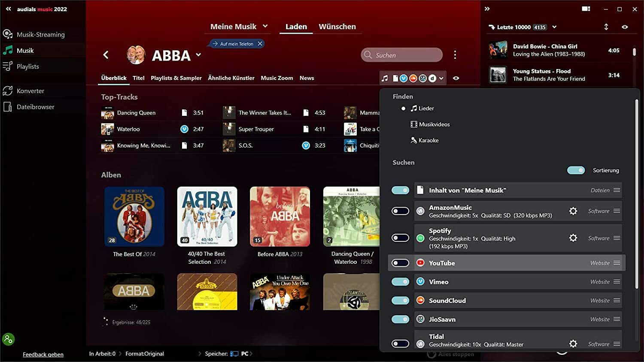
Task: Disable the Vimeo website toggle
Action: (400, 281)
